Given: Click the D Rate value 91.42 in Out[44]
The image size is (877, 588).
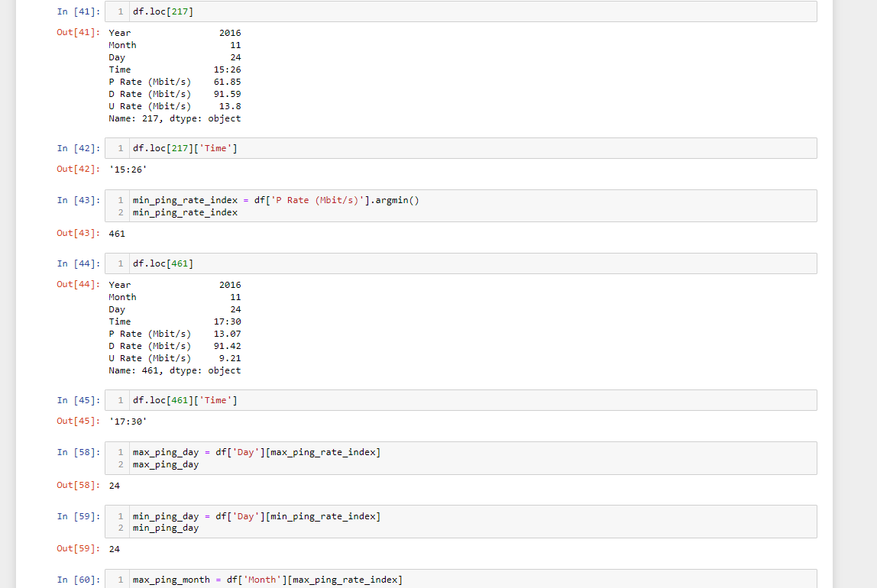Looking at the screenshot, I should (x=227, y=346).
